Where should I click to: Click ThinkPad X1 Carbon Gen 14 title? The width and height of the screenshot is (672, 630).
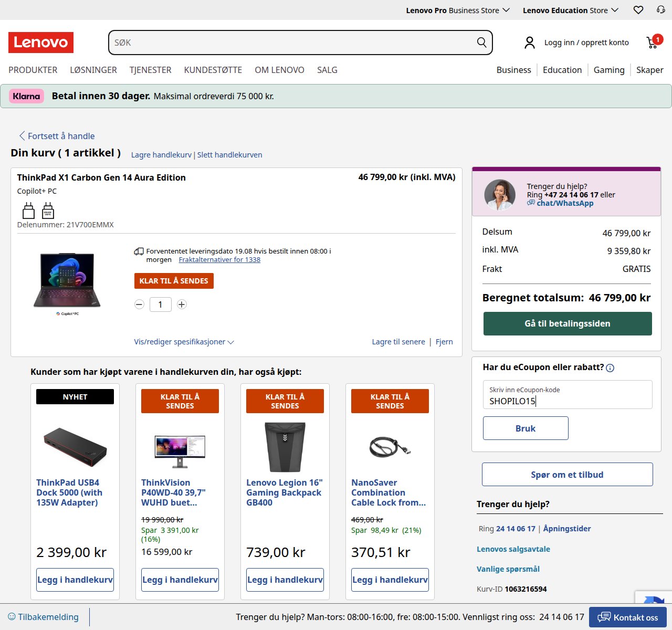[101, 177]
